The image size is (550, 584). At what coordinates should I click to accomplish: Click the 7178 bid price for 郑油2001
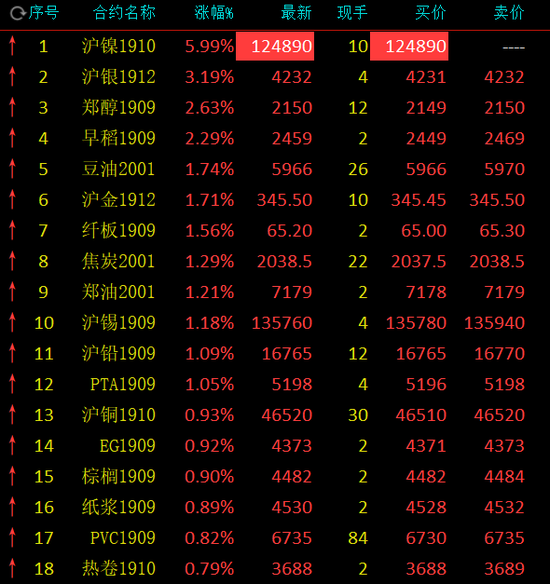[x=426, y=292]
